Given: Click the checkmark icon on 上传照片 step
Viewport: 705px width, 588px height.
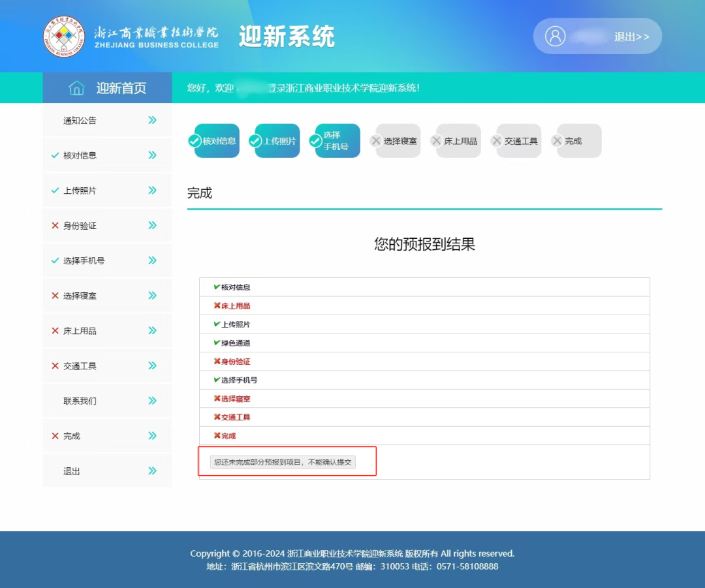Looking at the screenshot, I should pyautogui.click(x=255, y=141).
